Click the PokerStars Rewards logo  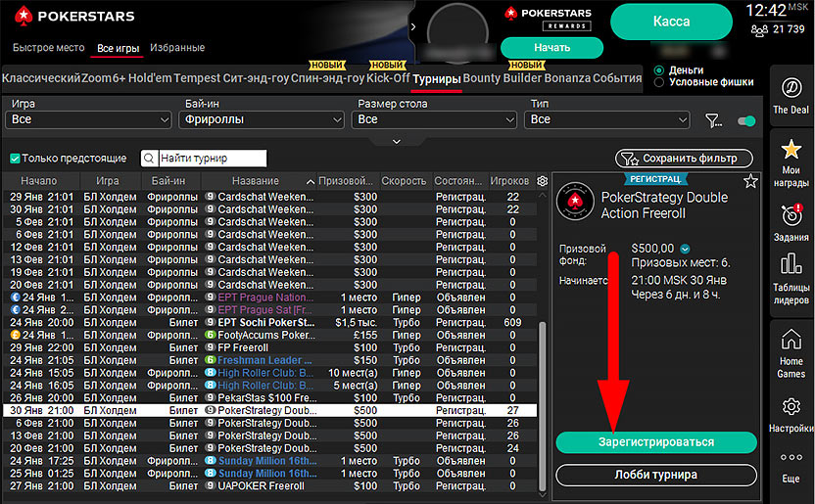click(x=548, y=19)
